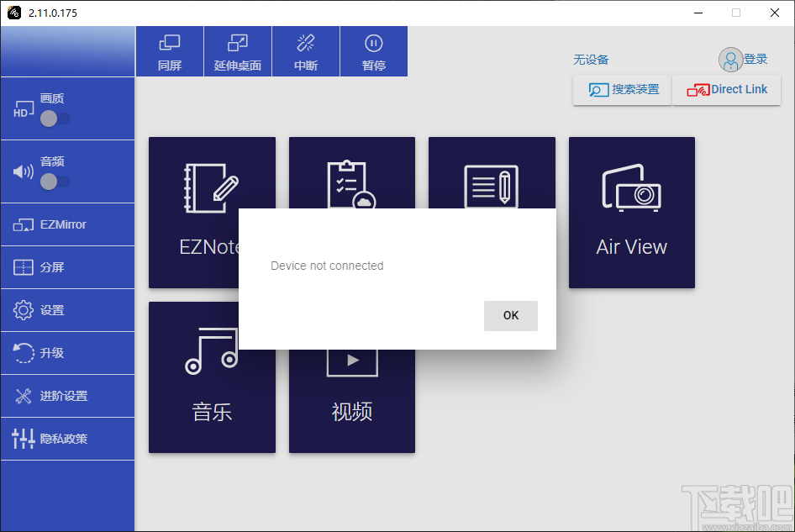Mute audio with the 音频 switch
The image size is (795, 532).
point(55,182)
